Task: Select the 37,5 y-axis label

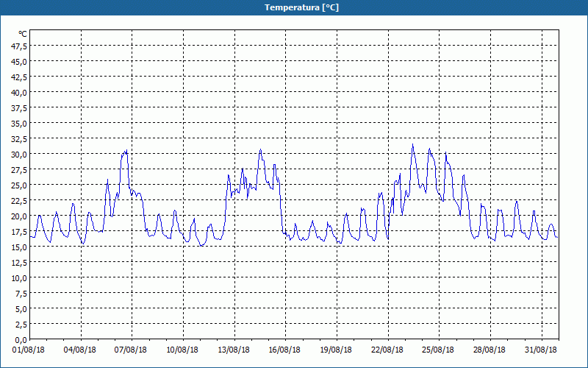Action: [x=19, y=108]
